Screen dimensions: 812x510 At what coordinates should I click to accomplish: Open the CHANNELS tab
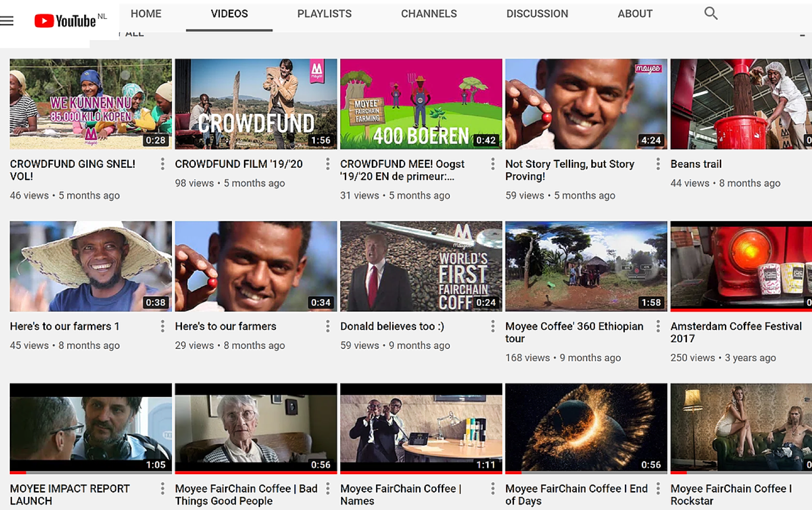coord(429,14)
